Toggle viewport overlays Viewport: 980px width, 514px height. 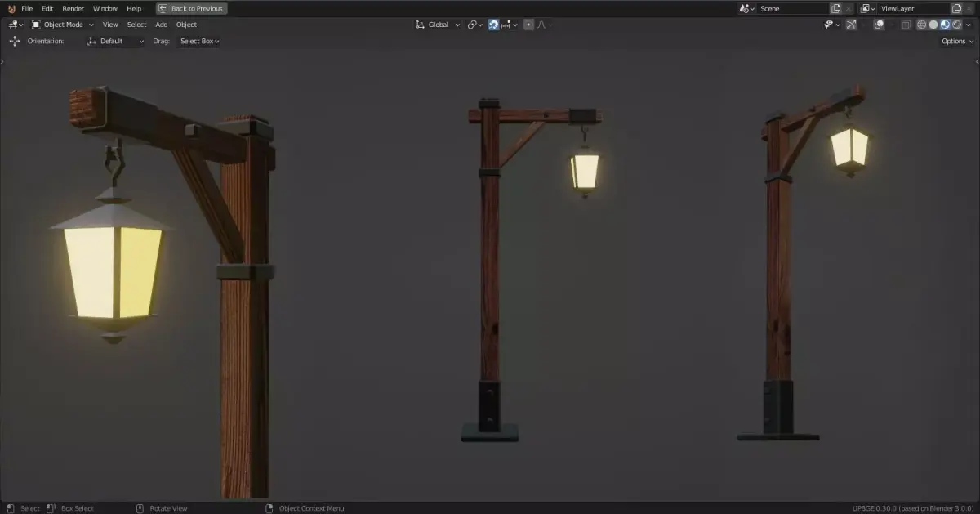[x=880, y=25]
